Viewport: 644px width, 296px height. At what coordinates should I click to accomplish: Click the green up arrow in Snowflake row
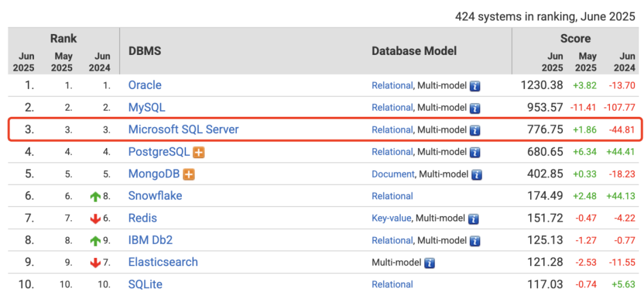95,197
